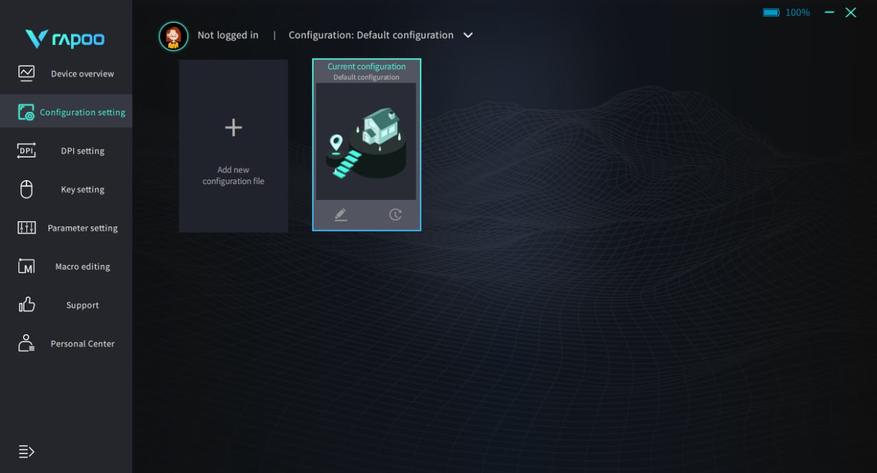Screen dimensions: 877x473
Task: Edit the default configuration with pencil icon
Action: [340, 215]
